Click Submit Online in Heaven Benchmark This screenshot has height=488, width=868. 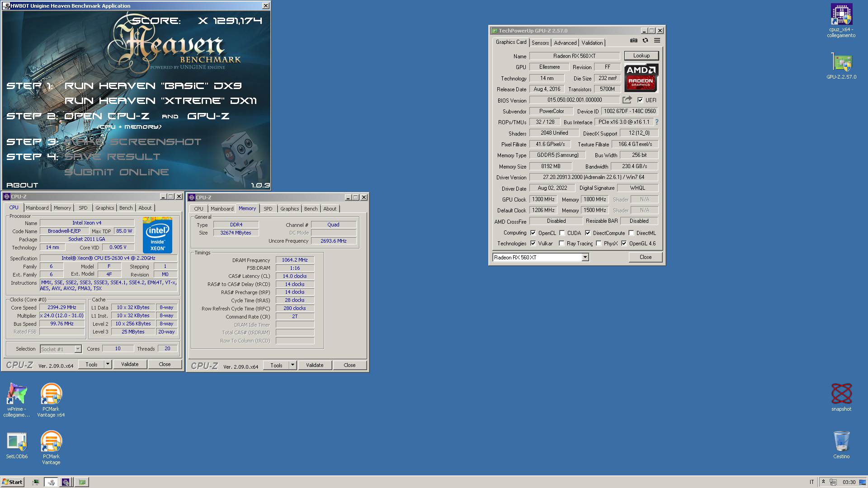click(117, 172)
